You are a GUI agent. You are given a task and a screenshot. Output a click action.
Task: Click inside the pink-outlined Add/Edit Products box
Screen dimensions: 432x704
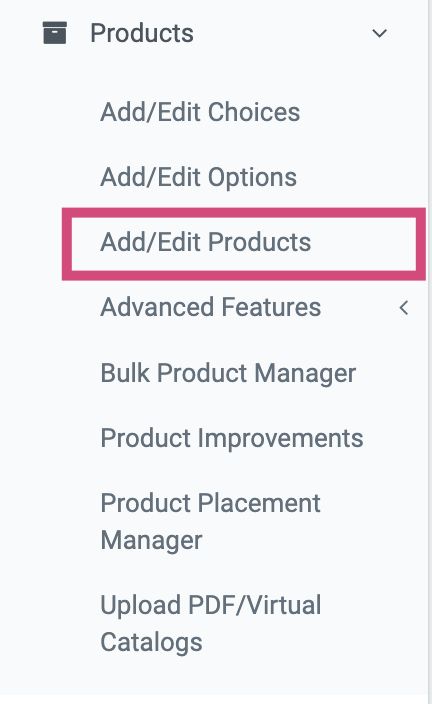pyautogui.click(x=244, y=244)
